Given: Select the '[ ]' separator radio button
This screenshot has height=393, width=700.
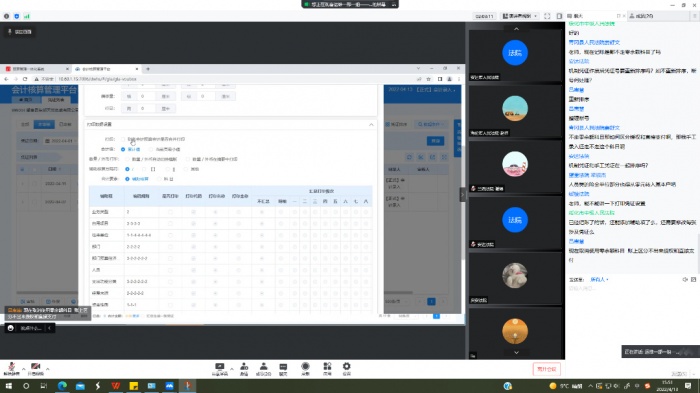Looking at the screenshot, I should pyautogui.click(x=144, y=169).
